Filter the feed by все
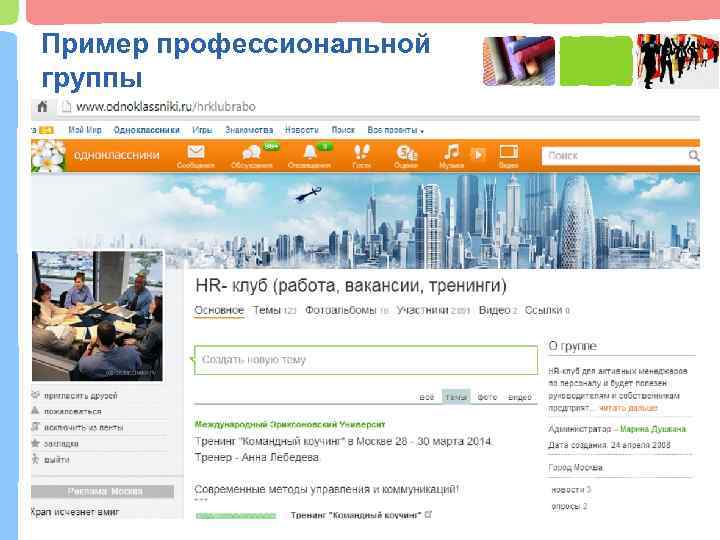The image size is (720, 540). point(427,397)
